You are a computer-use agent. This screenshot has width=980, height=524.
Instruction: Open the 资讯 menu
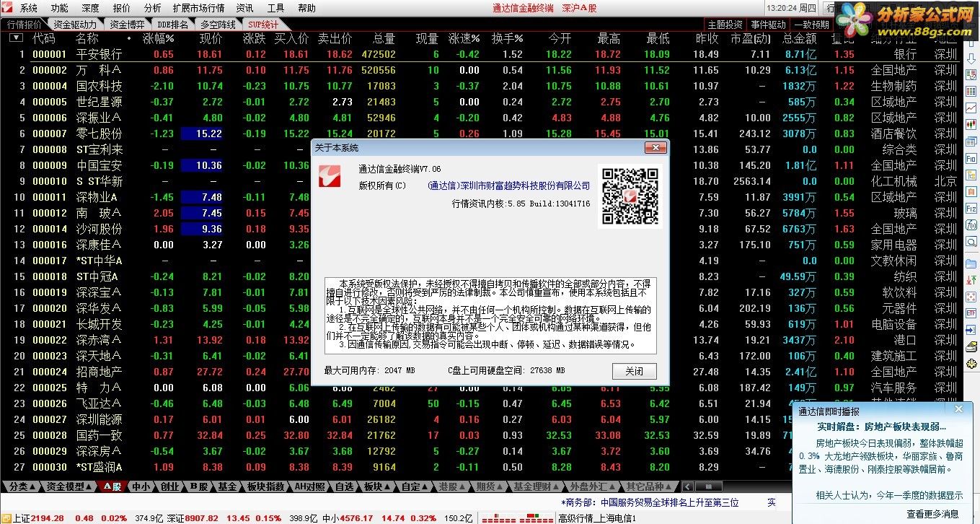[244, 8]
